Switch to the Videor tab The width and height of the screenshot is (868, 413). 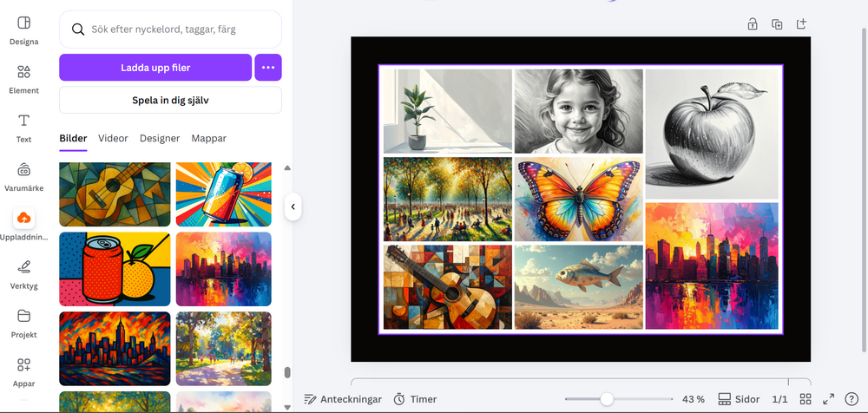tap(113, 138)
